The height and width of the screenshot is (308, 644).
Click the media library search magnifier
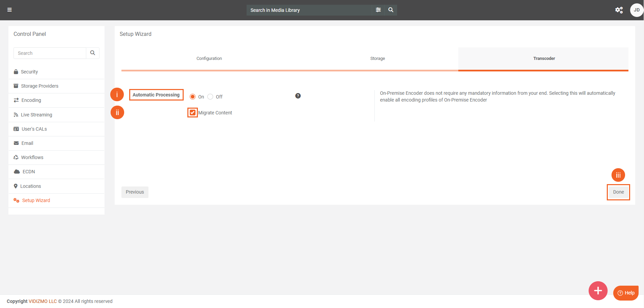[x=391, y=10]
